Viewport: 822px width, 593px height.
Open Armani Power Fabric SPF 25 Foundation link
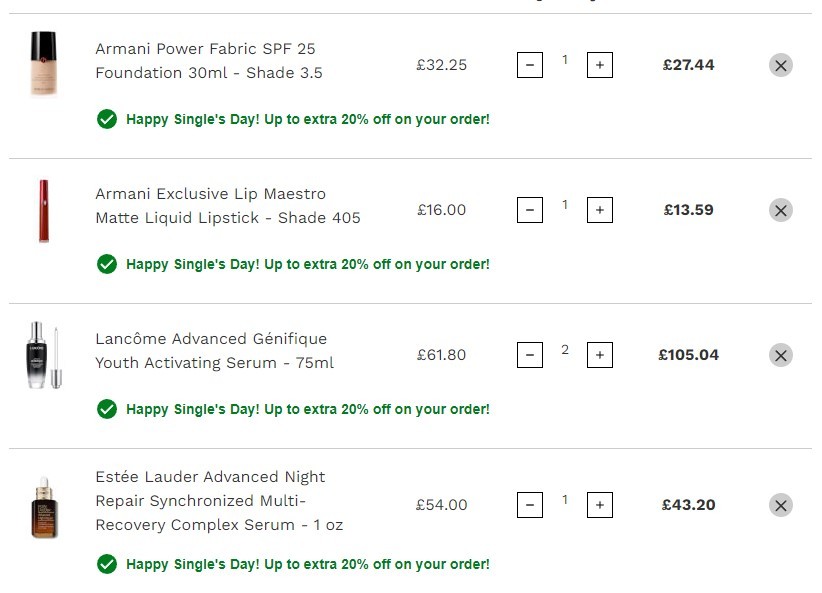click(x=209, y=61)
